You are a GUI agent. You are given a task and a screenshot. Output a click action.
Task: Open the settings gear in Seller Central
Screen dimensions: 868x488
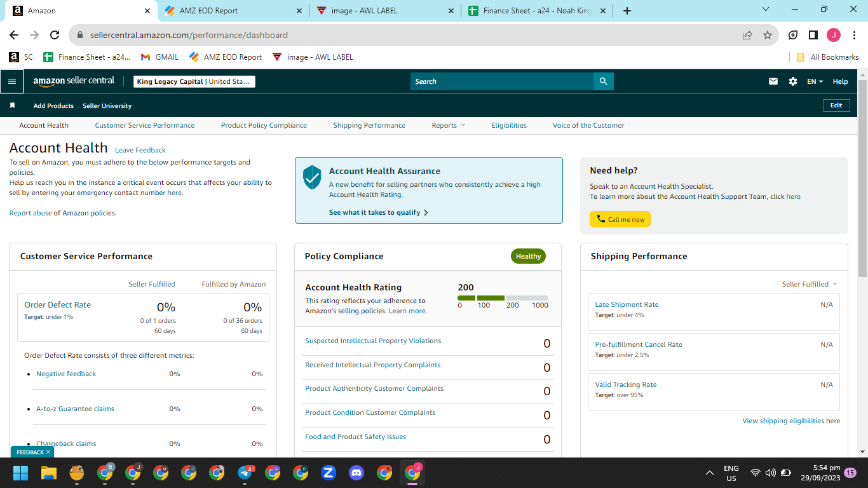coord(793,81)
